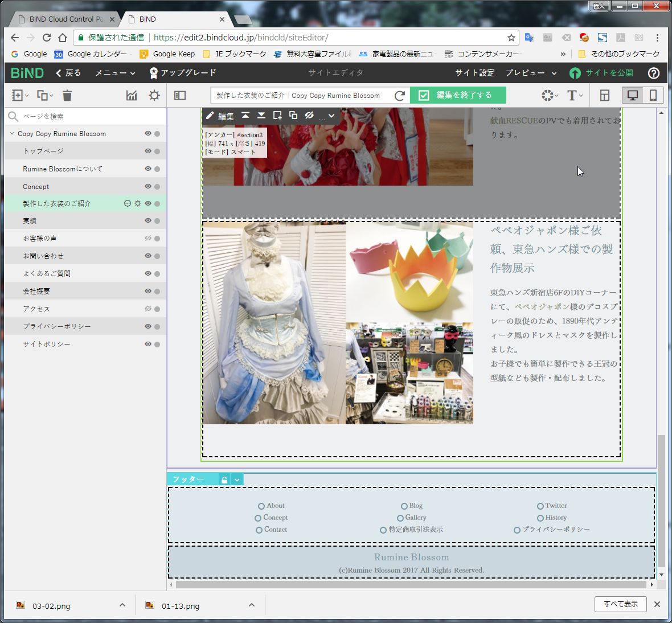Switch to BiND Cloud Control Panel tab

(65, 19)
